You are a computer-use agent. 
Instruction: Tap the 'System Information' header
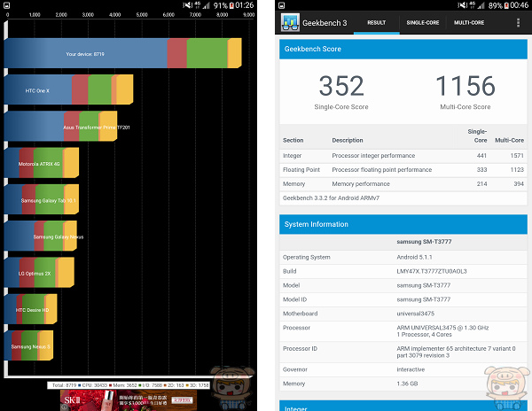tap(403, 224)
